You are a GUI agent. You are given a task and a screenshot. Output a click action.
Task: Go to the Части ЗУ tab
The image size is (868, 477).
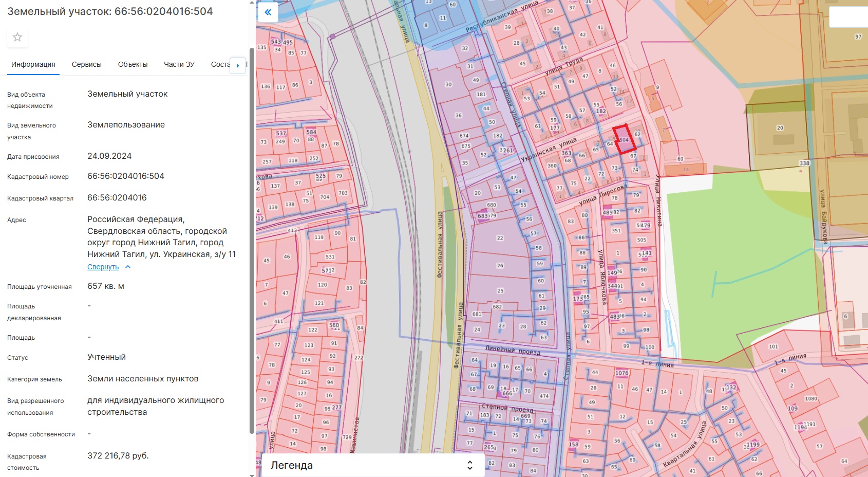click(x=179, y=64)
